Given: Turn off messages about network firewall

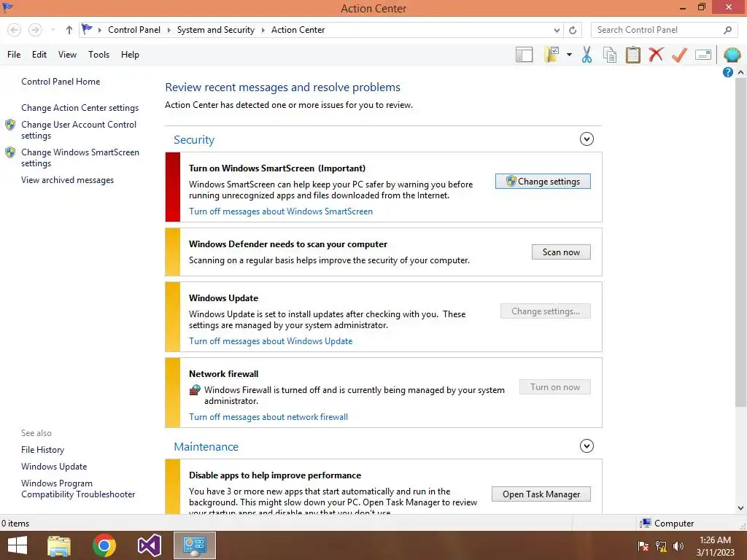Looking at the screenshot, I should [x=268, y=417].
